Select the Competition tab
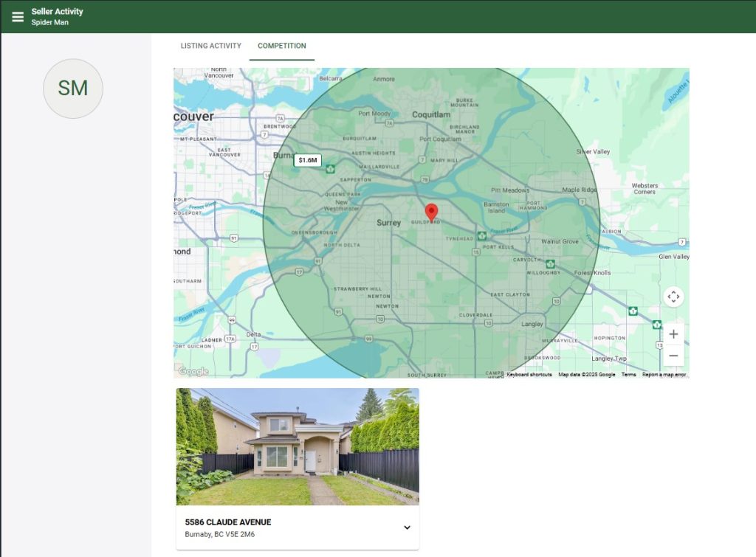 click(x=281, y=46)
